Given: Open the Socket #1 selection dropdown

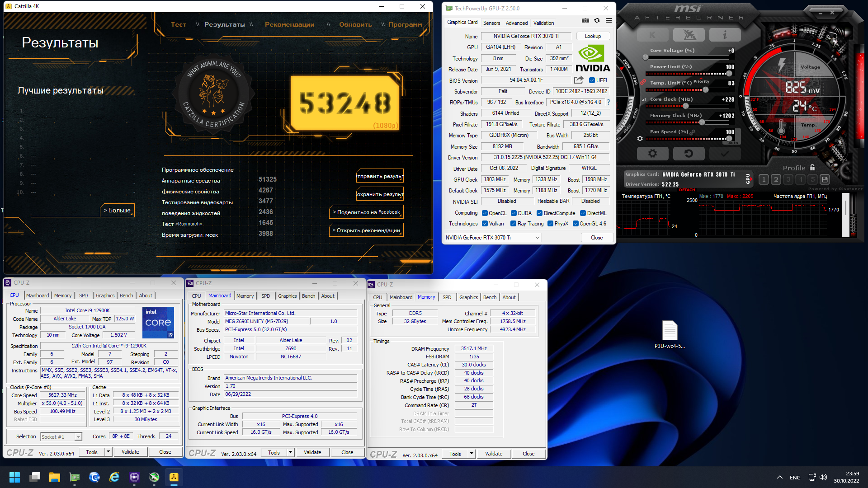Looking at the screenshot, I should [x=61, y=436].
